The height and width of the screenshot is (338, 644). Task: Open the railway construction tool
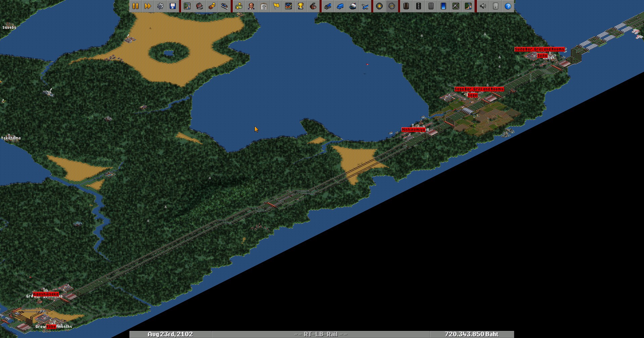[x=406, y=6]
